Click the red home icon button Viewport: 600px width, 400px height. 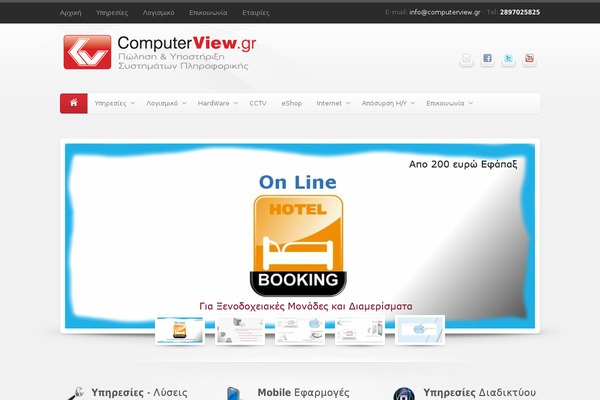pyautogui.click(x=74, y=103)
